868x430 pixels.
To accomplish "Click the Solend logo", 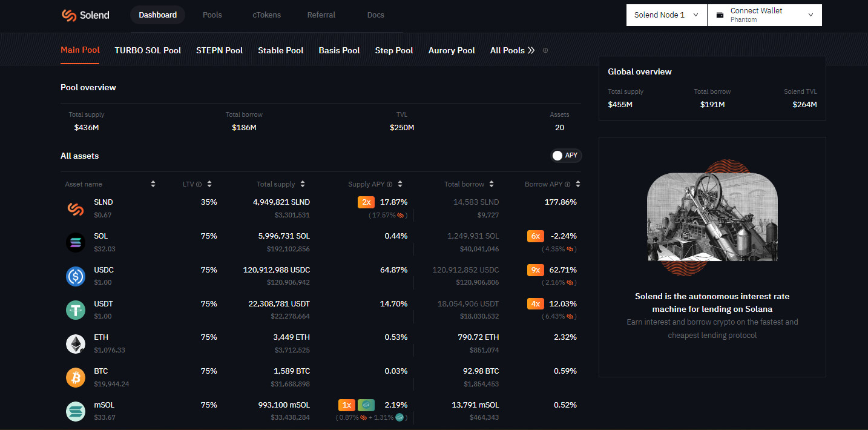I will tap(85, 15).
